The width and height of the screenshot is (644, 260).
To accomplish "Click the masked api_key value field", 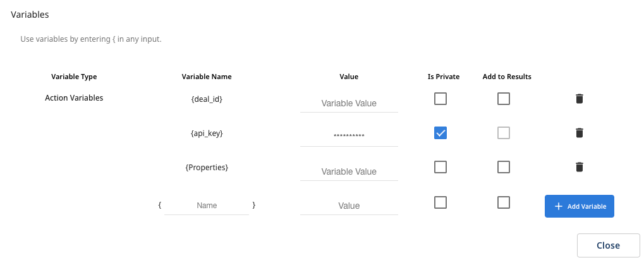I will point(349,137).
